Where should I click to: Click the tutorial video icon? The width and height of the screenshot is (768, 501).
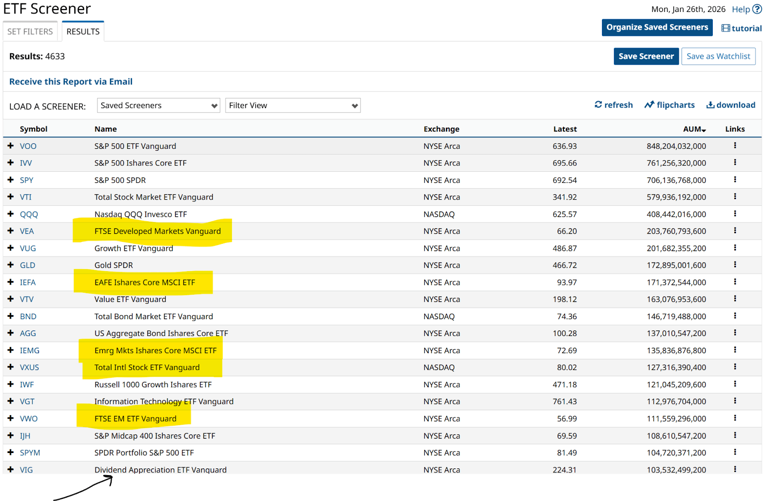726,28
